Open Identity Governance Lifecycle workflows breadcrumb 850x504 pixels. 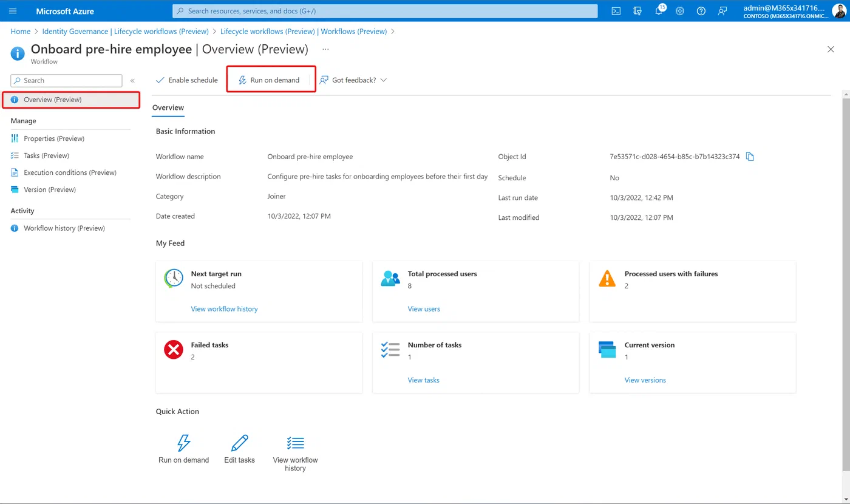coord(125,31)
